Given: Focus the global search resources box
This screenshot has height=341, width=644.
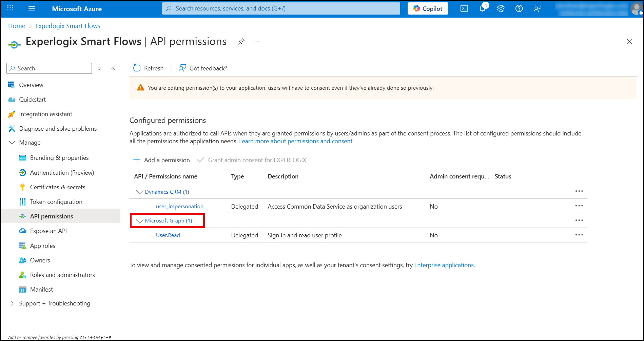Looking at the screenshot, I should 281,8.
